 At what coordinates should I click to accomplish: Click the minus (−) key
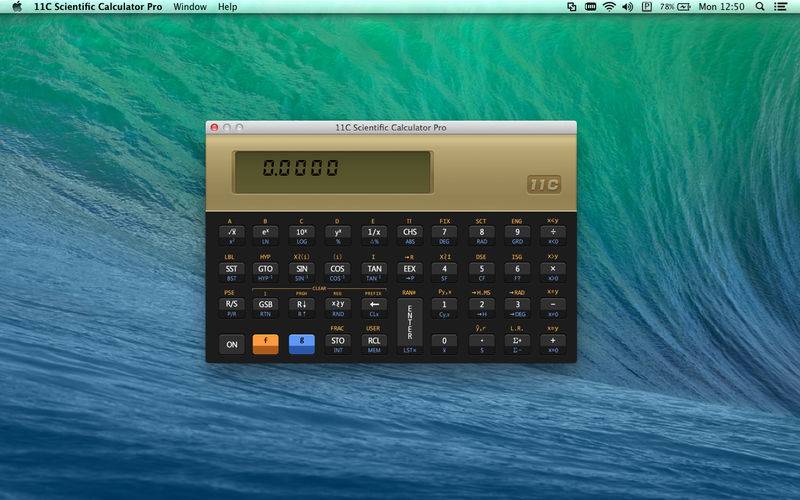(553, 308)
